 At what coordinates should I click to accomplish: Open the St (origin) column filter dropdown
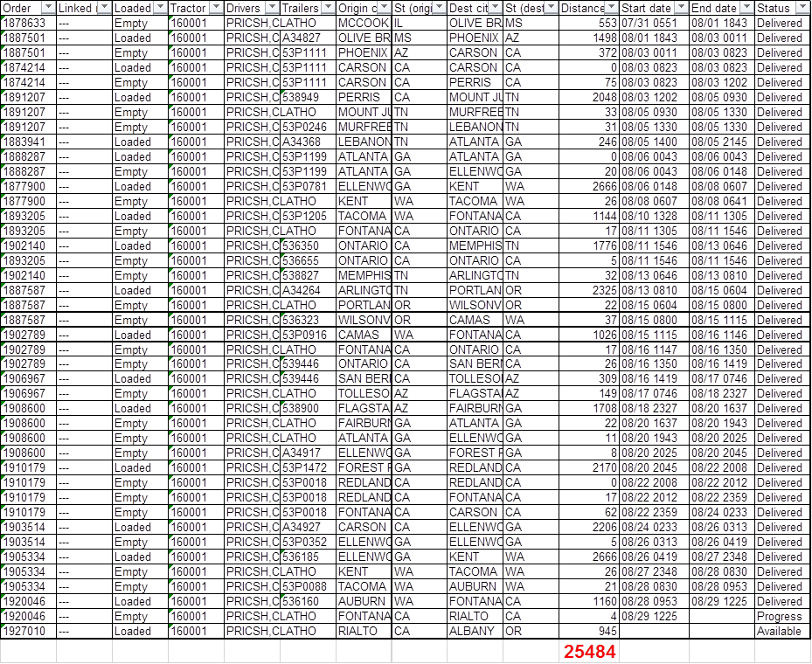point(439,8)
